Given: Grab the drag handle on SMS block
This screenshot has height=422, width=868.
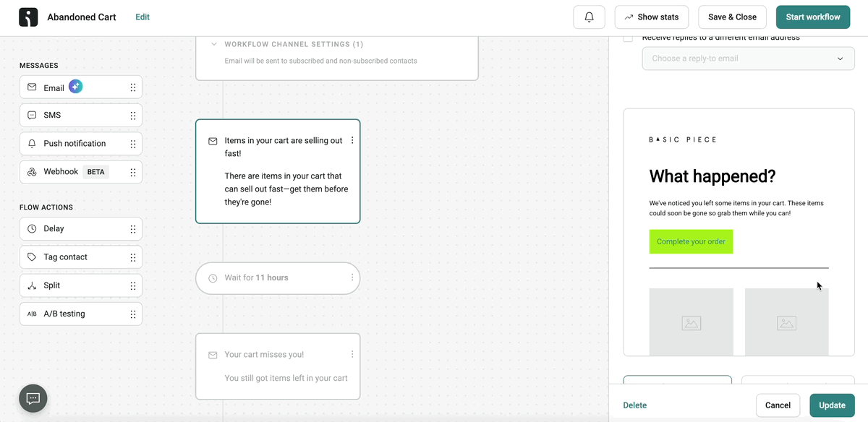Looking at the screenshot, I should point(133,116).
